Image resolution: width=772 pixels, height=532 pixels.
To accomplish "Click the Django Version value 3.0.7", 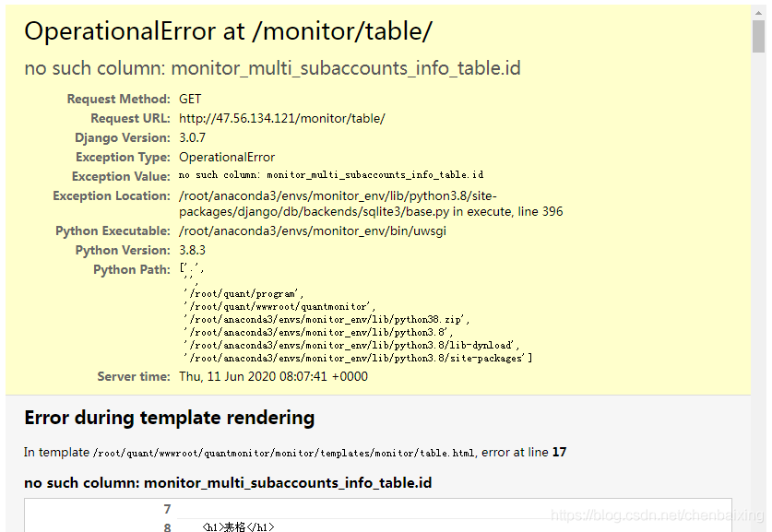I will point(192,137).
